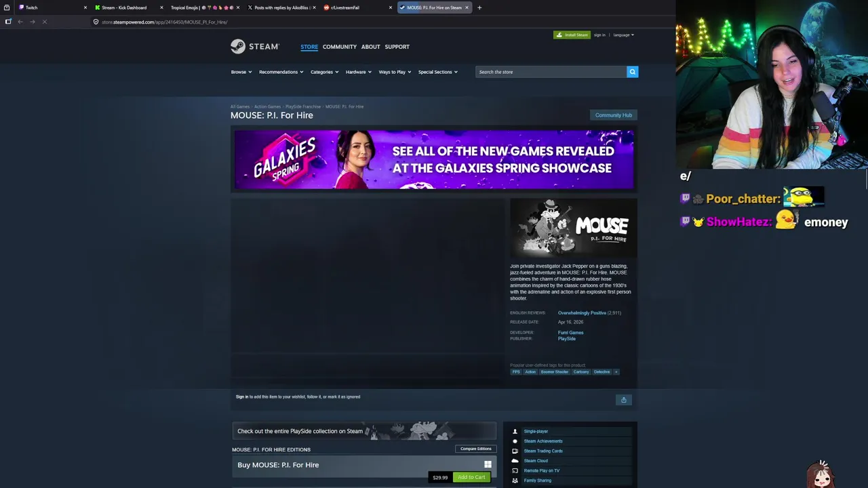Open the SUPPORT menu item
Screen dimensions: 868x488
(397, 47)
